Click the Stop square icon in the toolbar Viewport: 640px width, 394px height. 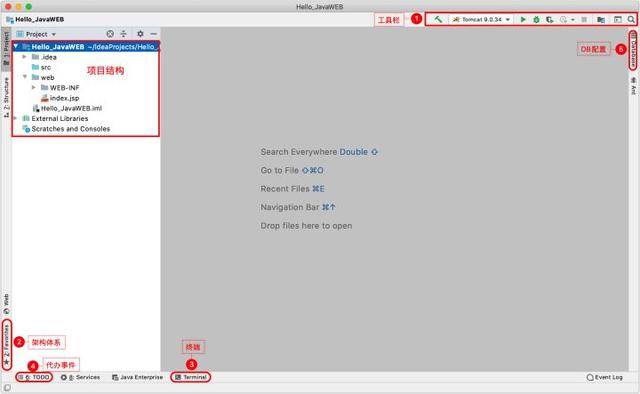(584, 19)
